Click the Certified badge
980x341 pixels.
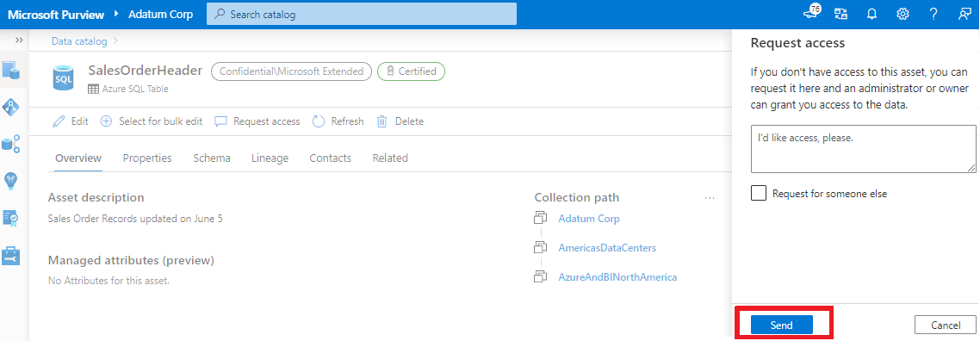tap(411, 71)
